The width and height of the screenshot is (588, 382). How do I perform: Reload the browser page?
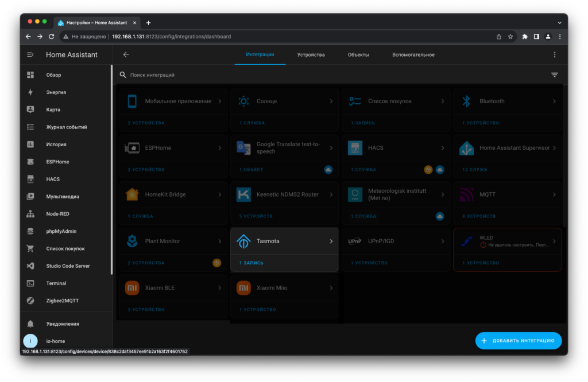(x=51, y=37)
